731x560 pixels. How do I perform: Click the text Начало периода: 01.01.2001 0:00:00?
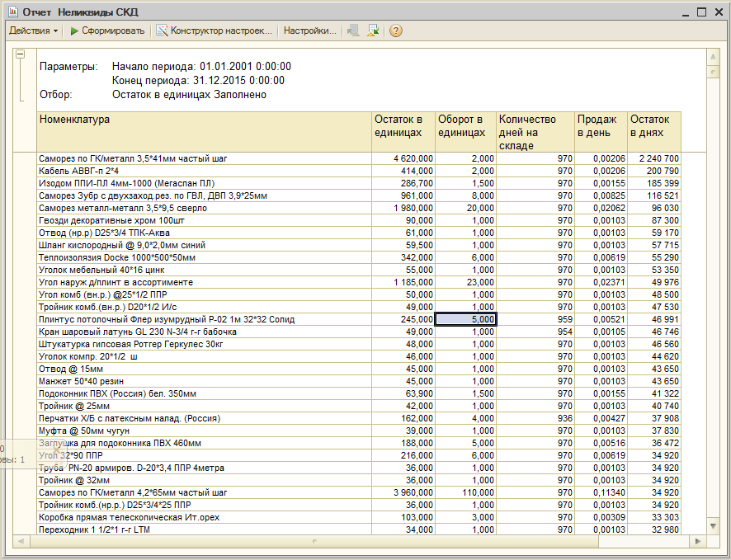[x=201, y=67]
